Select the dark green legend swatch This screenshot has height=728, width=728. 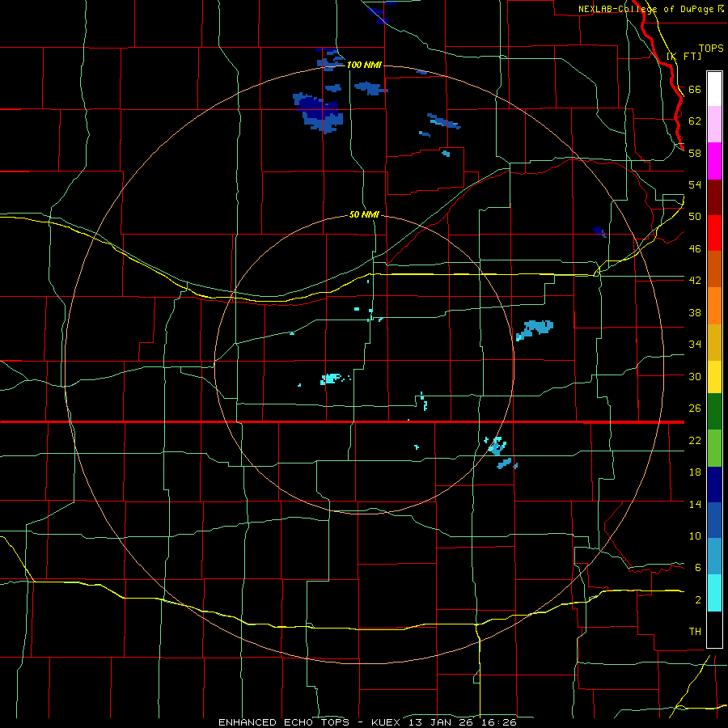714,412
